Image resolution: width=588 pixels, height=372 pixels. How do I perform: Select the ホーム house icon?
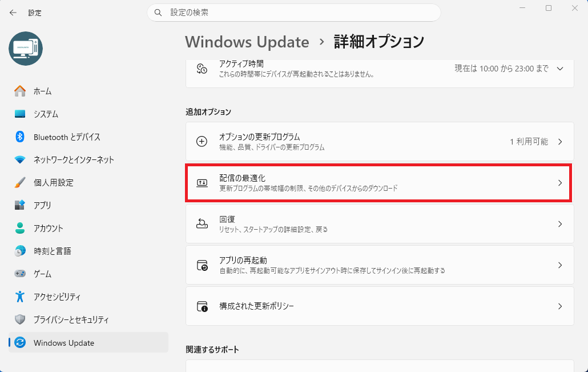(20, 91)
